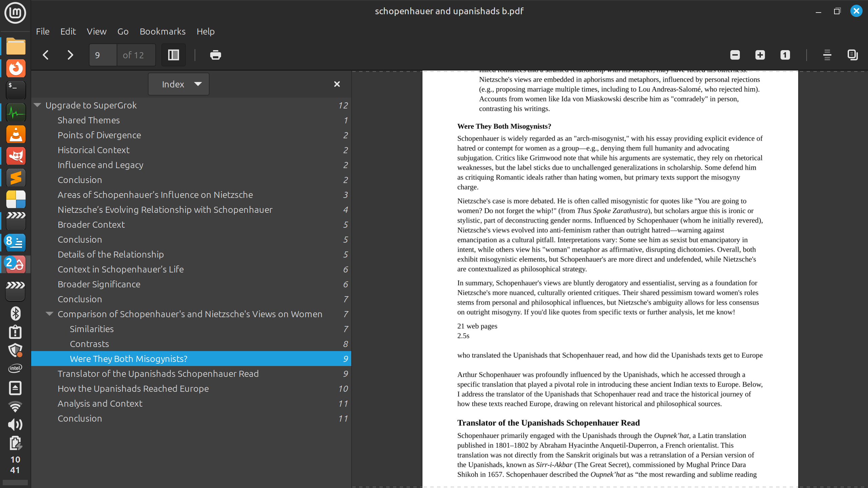868x488 pixels.
Task: Close the Index sidebar panel
Action: click(337, 84)
